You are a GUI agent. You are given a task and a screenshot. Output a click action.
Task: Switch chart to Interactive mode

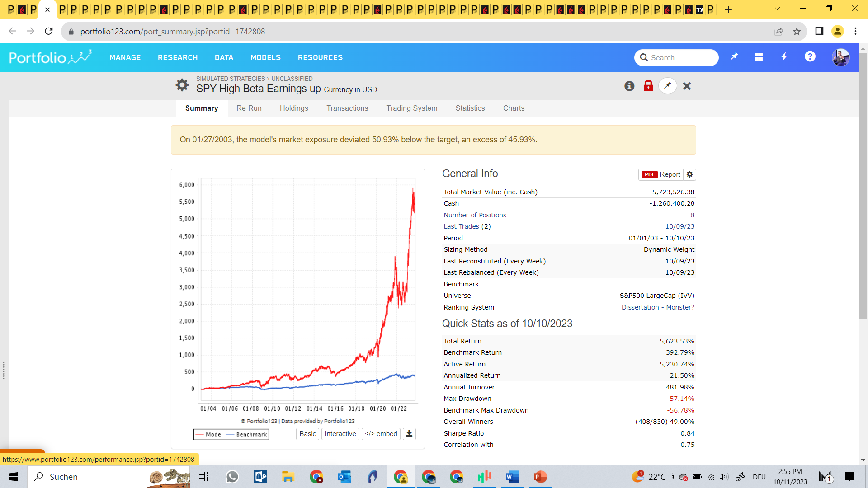point(340,434)
